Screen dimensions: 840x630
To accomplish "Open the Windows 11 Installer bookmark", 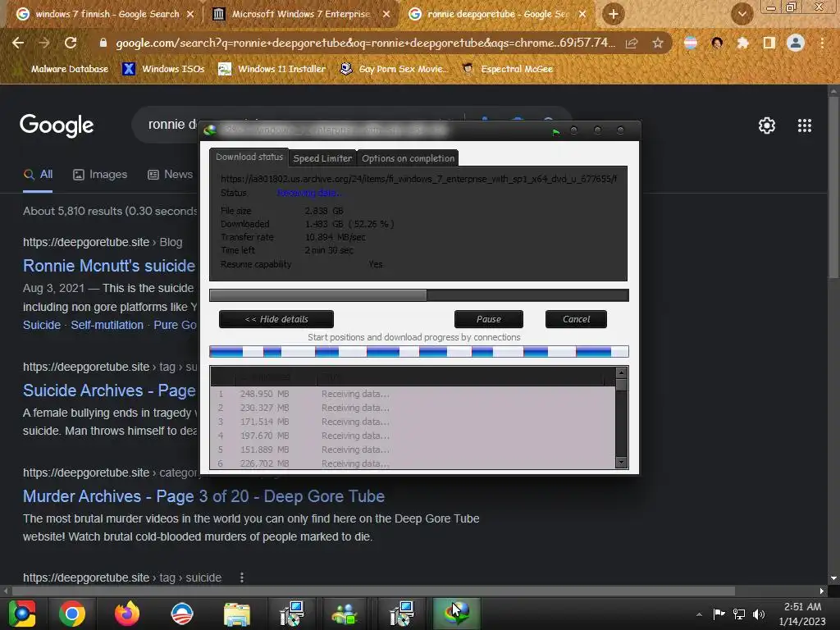I will (272, 69).
